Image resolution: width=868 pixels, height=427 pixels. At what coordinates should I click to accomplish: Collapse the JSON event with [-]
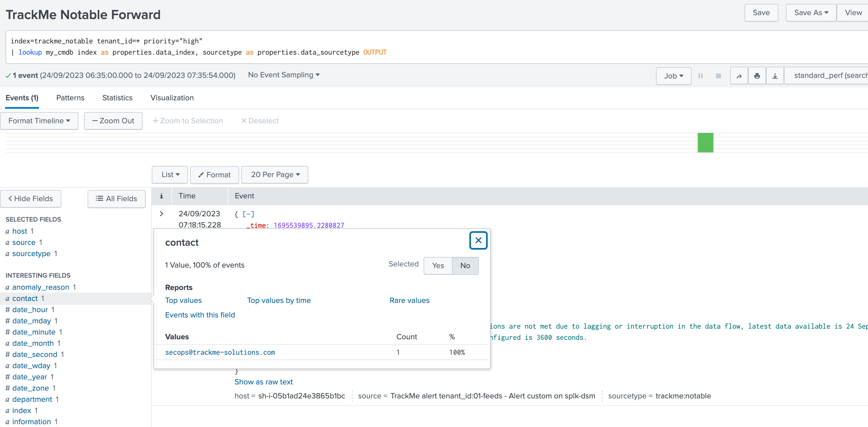click(x=248, y=214)
